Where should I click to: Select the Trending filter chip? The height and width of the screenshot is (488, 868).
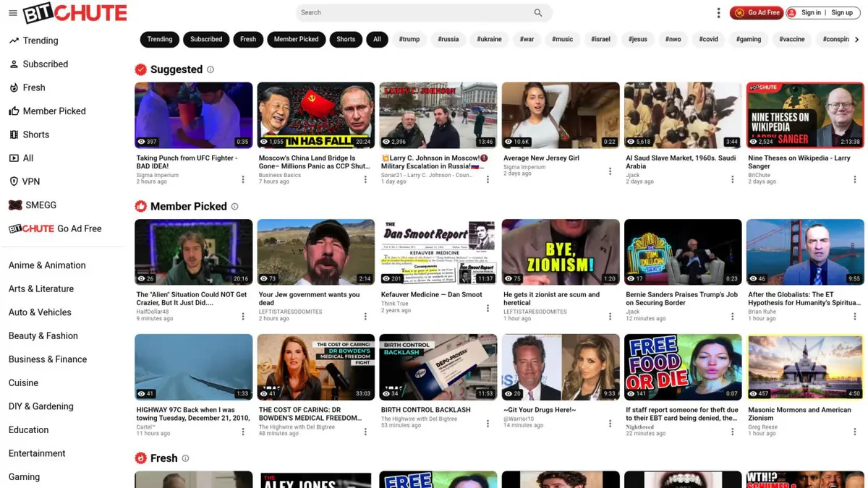160,39
